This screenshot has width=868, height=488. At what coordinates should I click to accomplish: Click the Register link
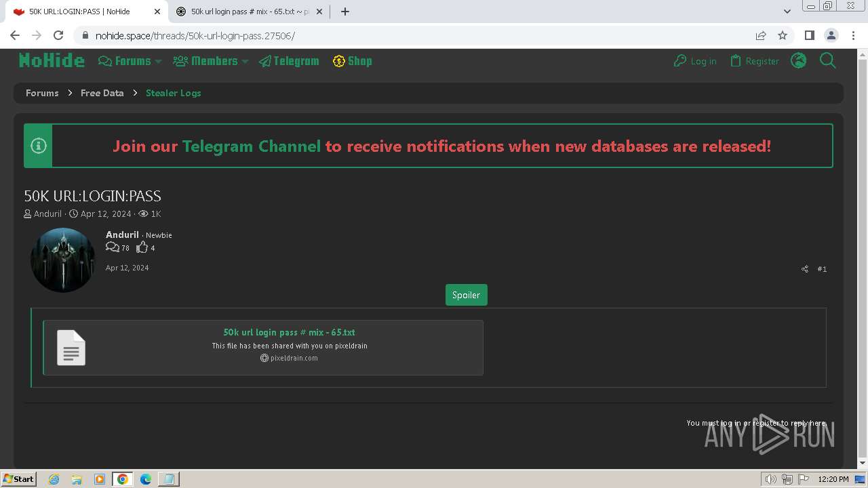754,61
